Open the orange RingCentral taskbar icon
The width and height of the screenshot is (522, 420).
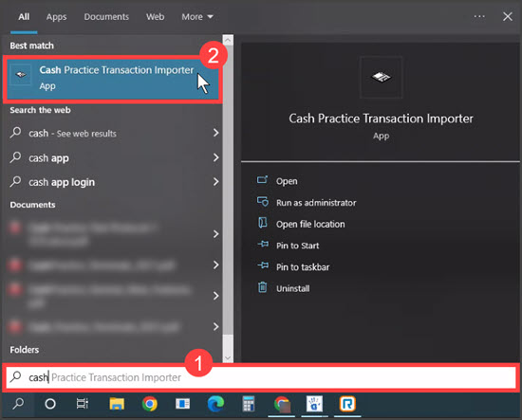[x=347, y=404]
